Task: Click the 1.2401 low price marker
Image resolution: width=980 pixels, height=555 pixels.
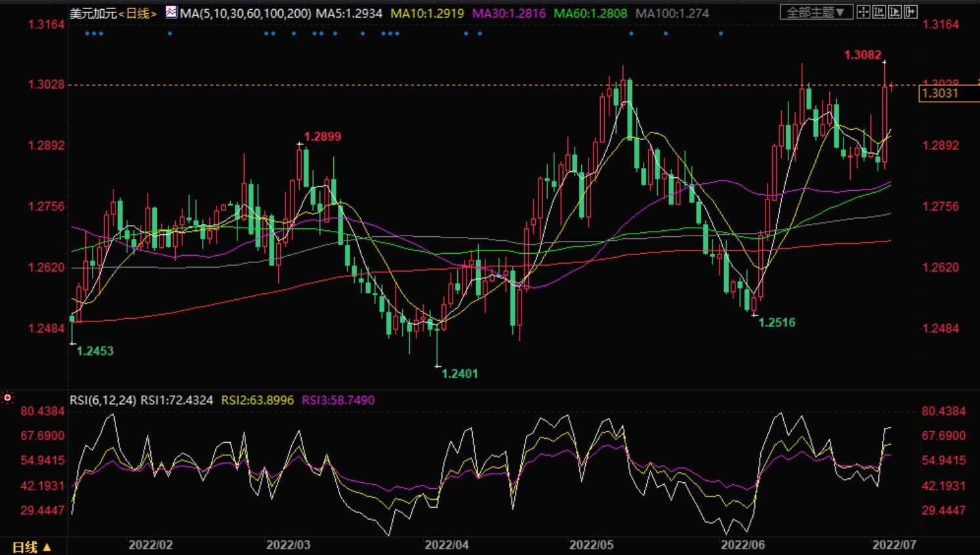Action: pos(459,374)
